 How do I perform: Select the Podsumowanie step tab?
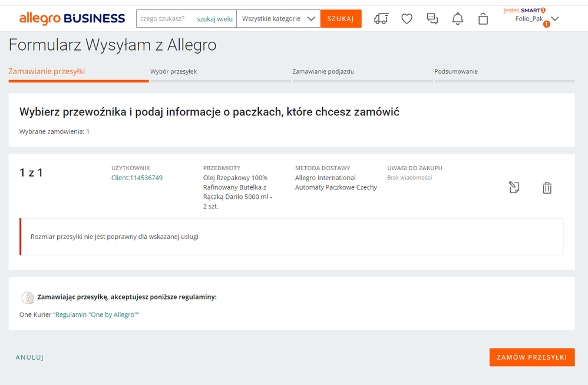[456, 72]
